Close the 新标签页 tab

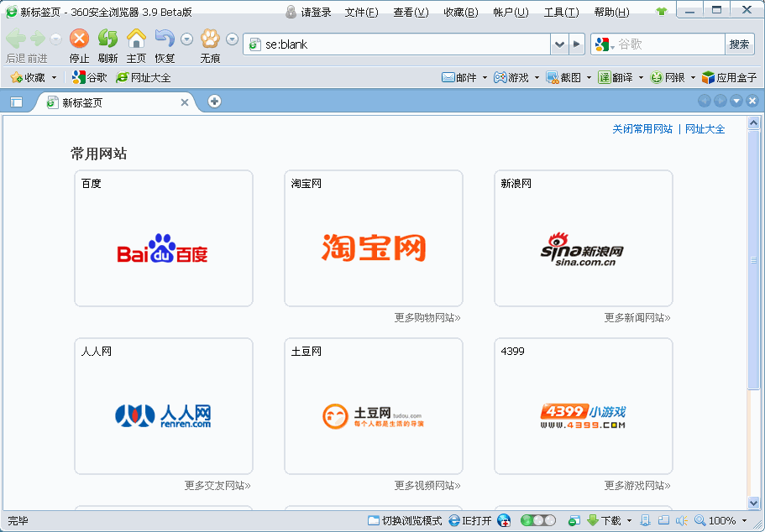pyautogui.click(x=185, y=102)
